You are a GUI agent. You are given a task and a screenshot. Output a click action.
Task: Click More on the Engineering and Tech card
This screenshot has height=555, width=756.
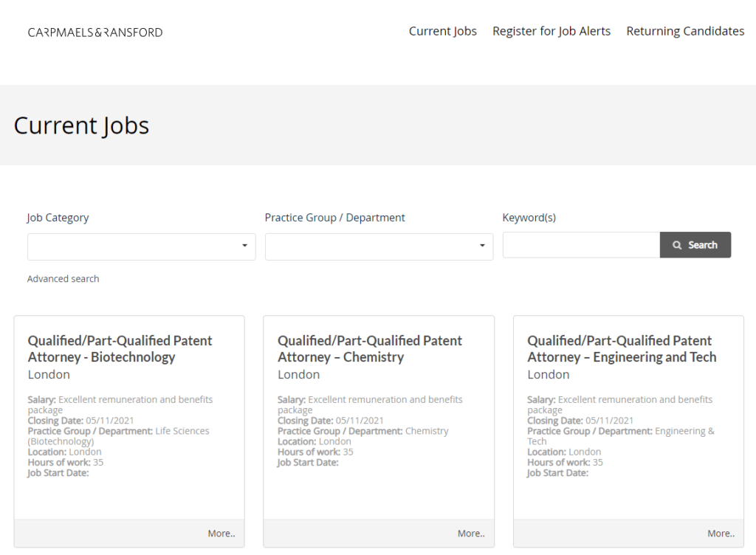[720, 533]
